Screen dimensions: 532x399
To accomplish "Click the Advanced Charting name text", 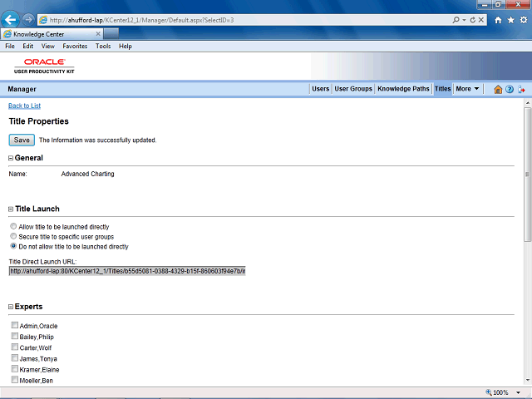I will pyautogui.click(x=87, y=174).
